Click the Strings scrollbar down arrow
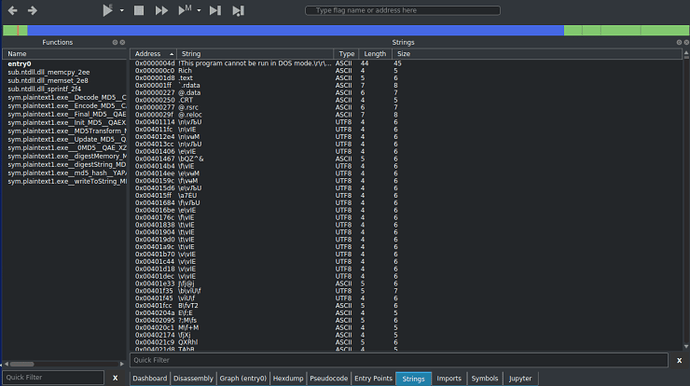Screen dimensions: 690x386 click(686, 347)
